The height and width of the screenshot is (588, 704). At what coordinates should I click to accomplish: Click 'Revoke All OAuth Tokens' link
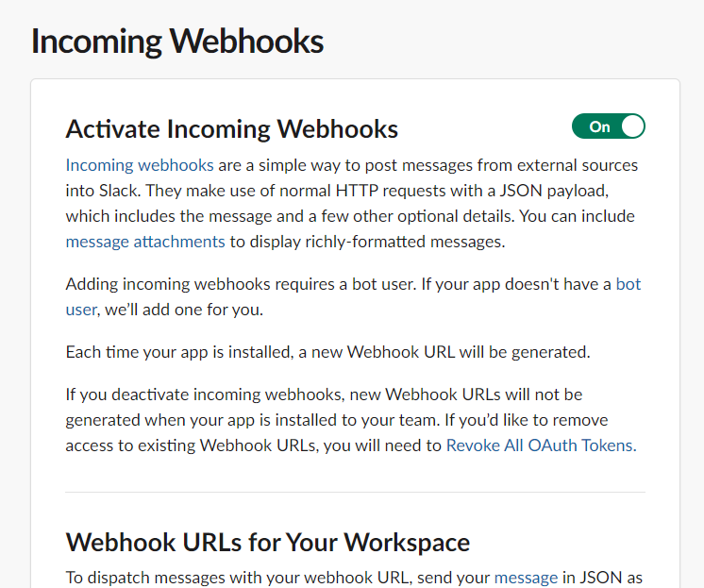point(541,445)
